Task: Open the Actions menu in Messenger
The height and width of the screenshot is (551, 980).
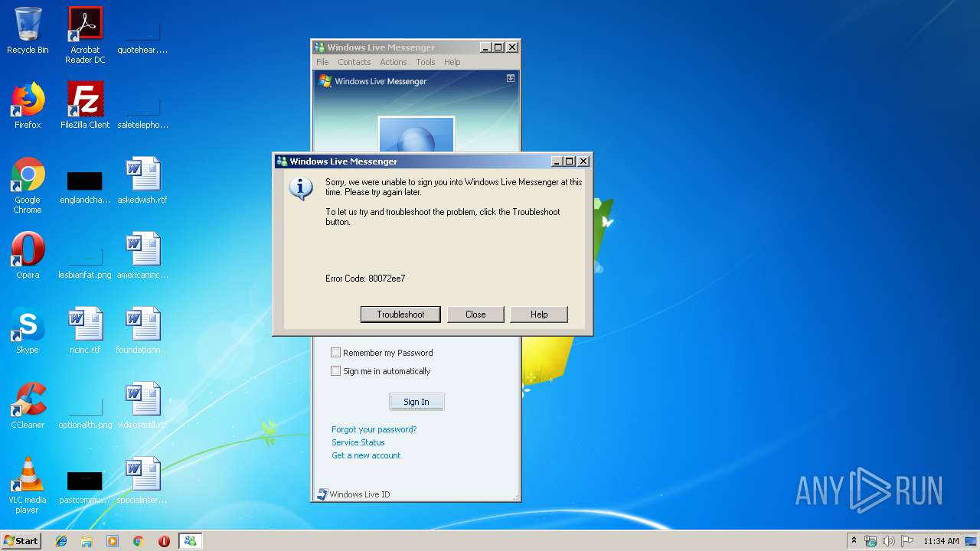Action: 393,62
